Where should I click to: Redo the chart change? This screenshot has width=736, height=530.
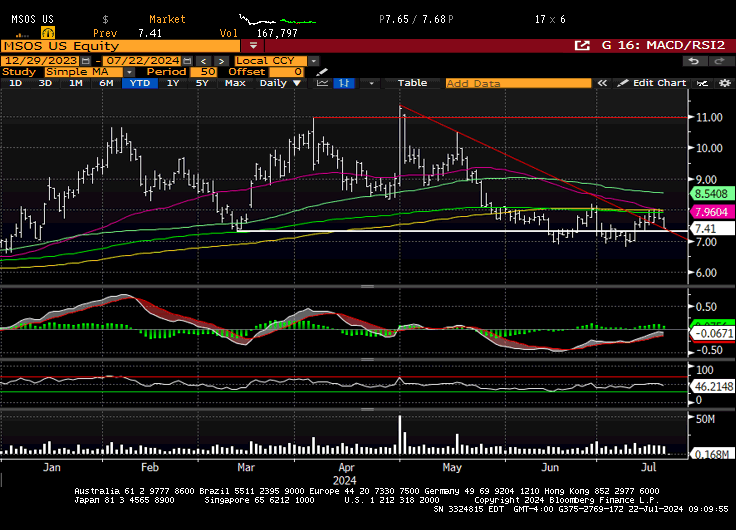pyautogui.click(x=719, y=61)
